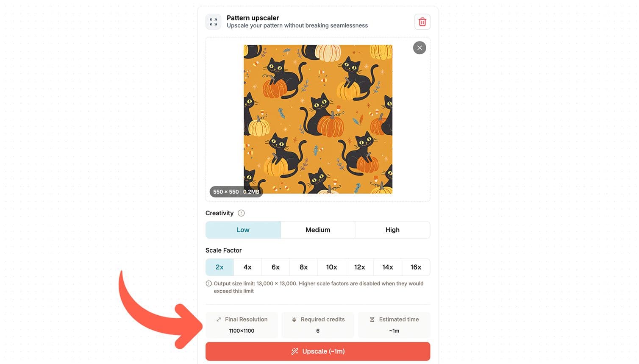Image resolution: width=639 pixels, height=364 pixels.
Task: Click the Required credits crown icon
Action: click(294, 320)
